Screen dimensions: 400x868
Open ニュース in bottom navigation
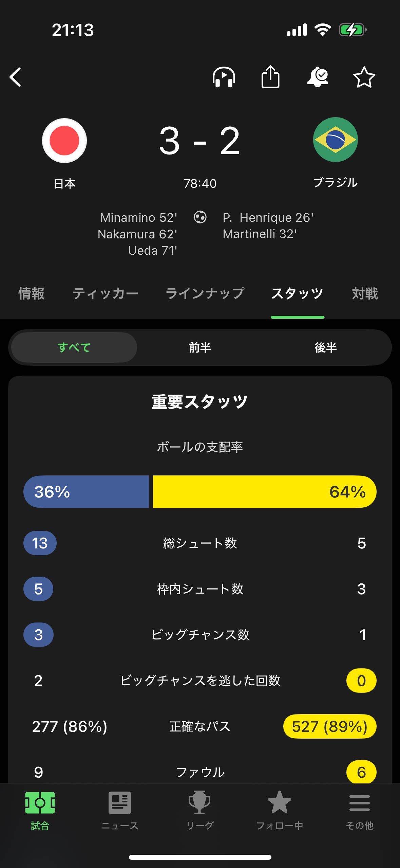[120, 810]
